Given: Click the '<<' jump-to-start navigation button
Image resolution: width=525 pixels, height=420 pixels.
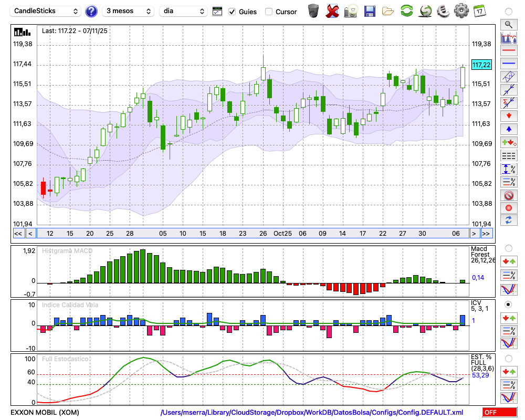Looking at the screenshot, I should 18,234.
